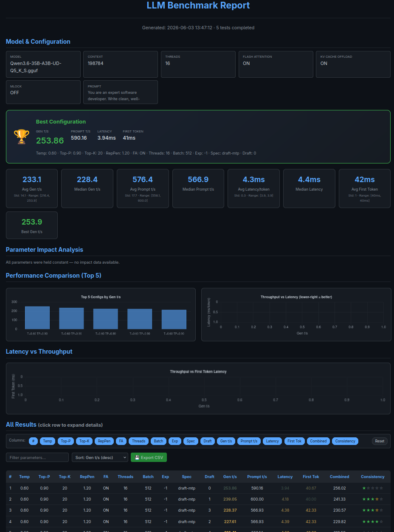This screenshot has width=394, height=532.
Task: Sort by the Prompt t/s table header
Action: (257, 477)
